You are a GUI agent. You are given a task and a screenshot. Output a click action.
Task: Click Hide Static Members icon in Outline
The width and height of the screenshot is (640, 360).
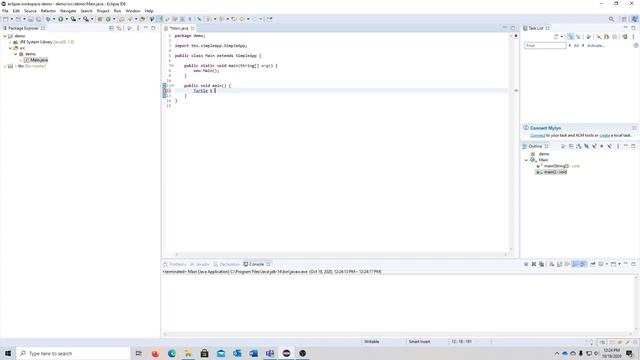pos(594,146)
